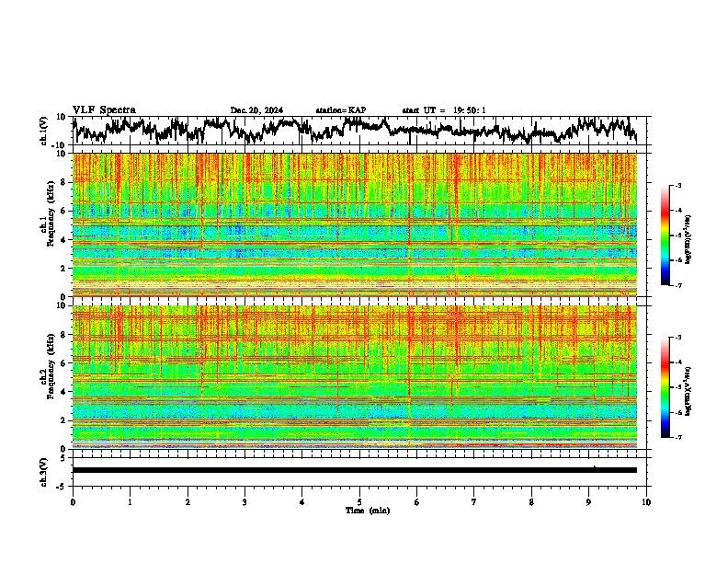
Task: Click time axis tick label '4'
Action: point(302,502)
